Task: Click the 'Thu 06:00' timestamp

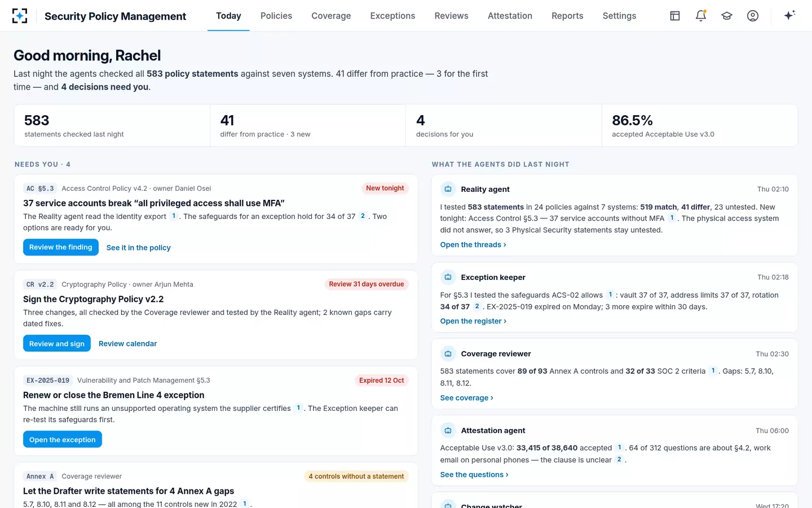Action: coord(773,431)
